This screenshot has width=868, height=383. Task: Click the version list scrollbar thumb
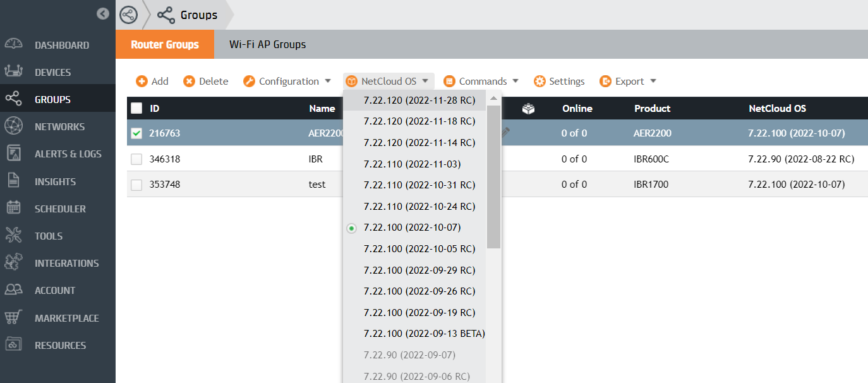point(494,177)
